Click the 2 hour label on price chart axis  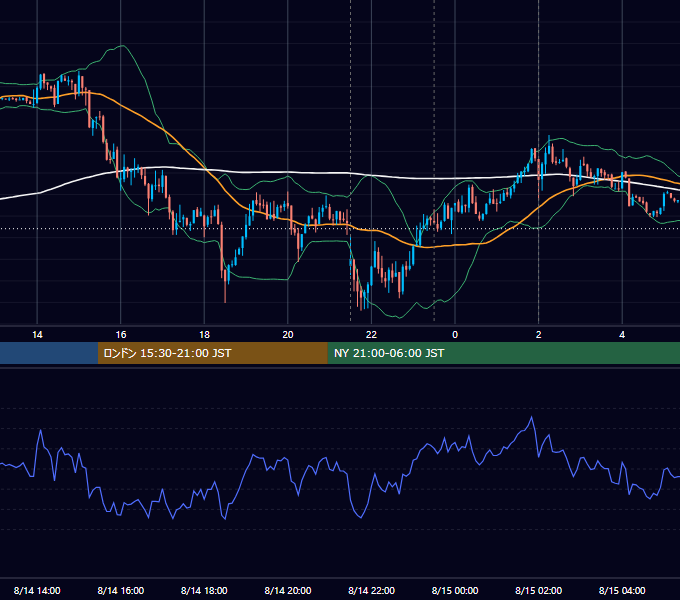[x=539, y=335]
